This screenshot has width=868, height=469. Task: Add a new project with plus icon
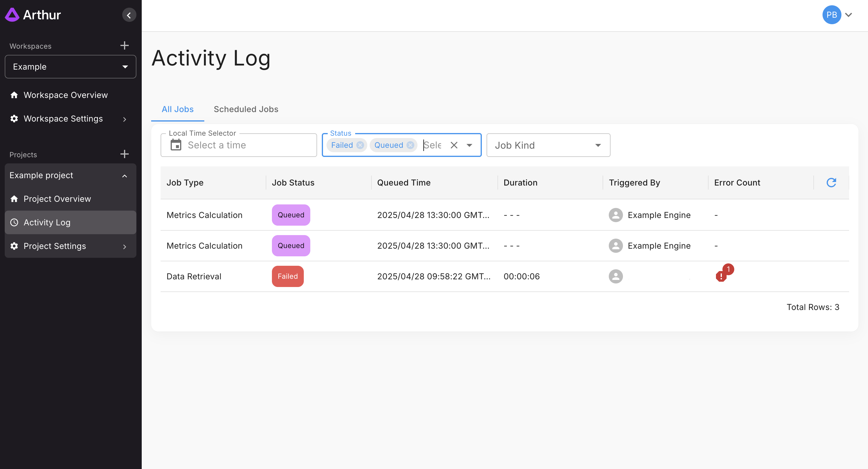pyautogui.click(x=124, y=154)
